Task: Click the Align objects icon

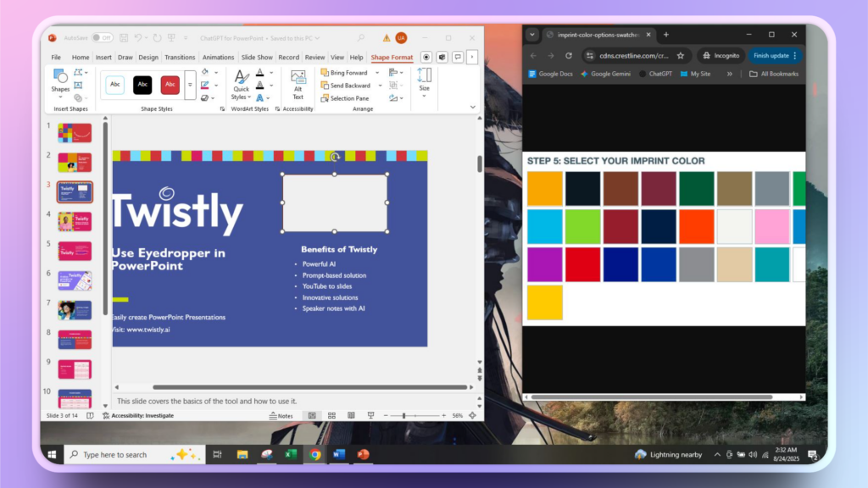Action: pyautogui.click(x=393, y=73)
